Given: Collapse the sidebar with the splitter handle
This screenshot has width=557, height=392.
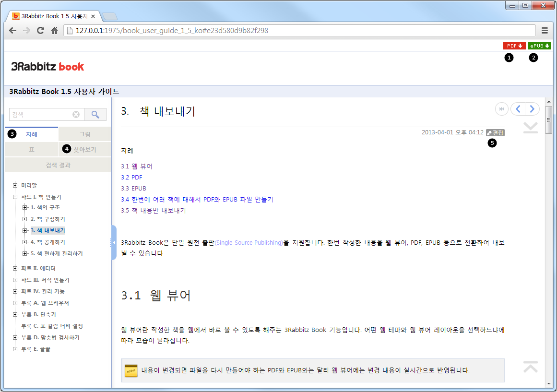Looking at the screenshot, I should [x=114, y=242].
